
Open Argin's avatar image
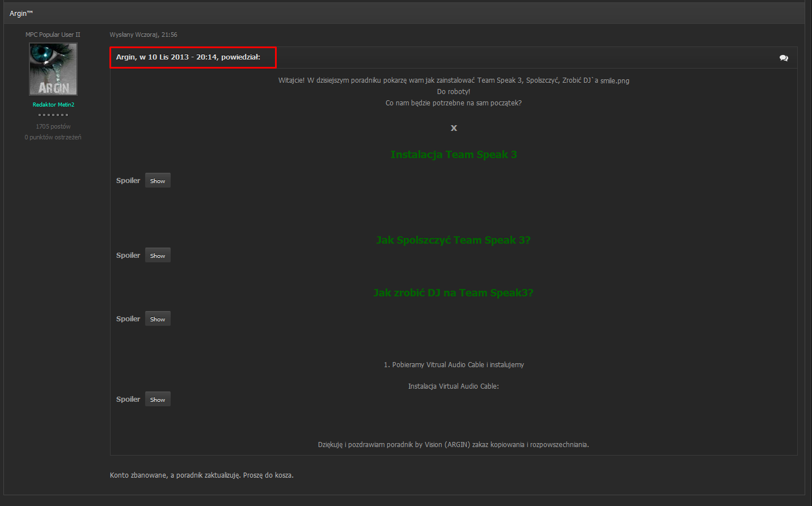[x=53, y=69]
